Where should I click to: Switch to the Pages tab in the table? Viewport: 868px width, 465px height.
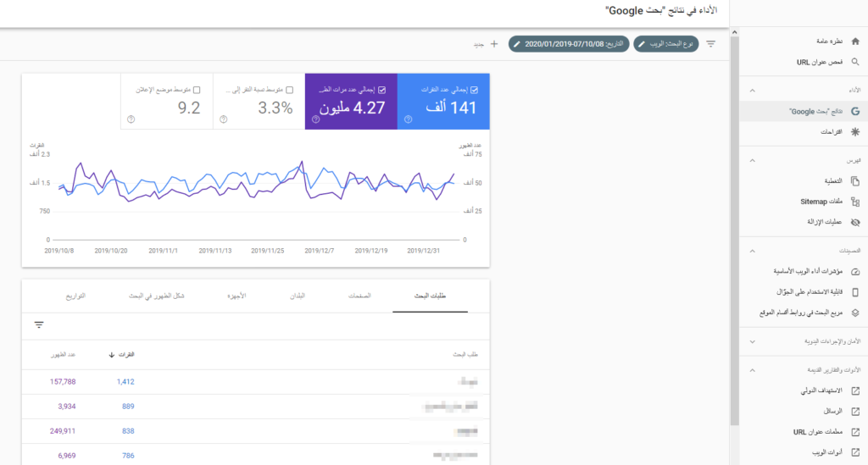(x=359, y=296)
